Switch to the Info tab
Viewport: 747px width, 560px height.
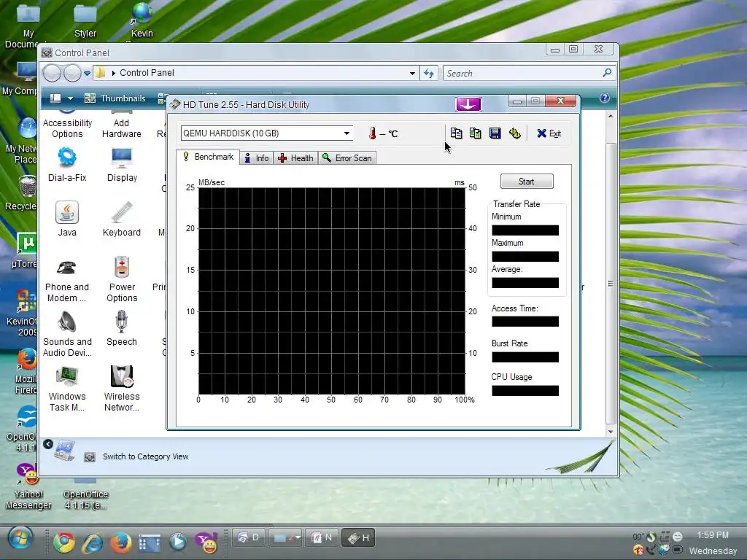tap(257, 158)
